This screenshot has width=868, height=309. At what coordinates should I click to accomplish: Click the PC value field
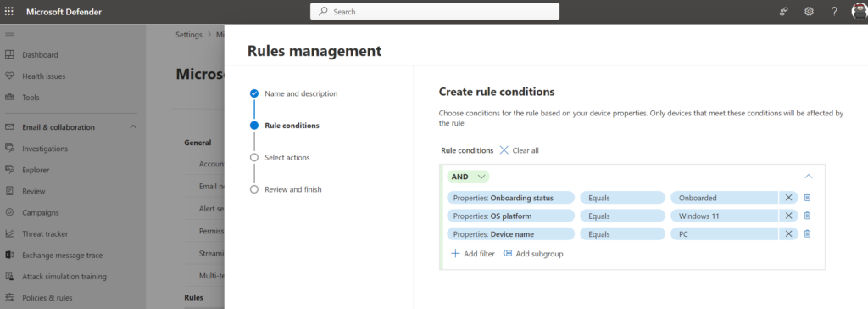724,234
